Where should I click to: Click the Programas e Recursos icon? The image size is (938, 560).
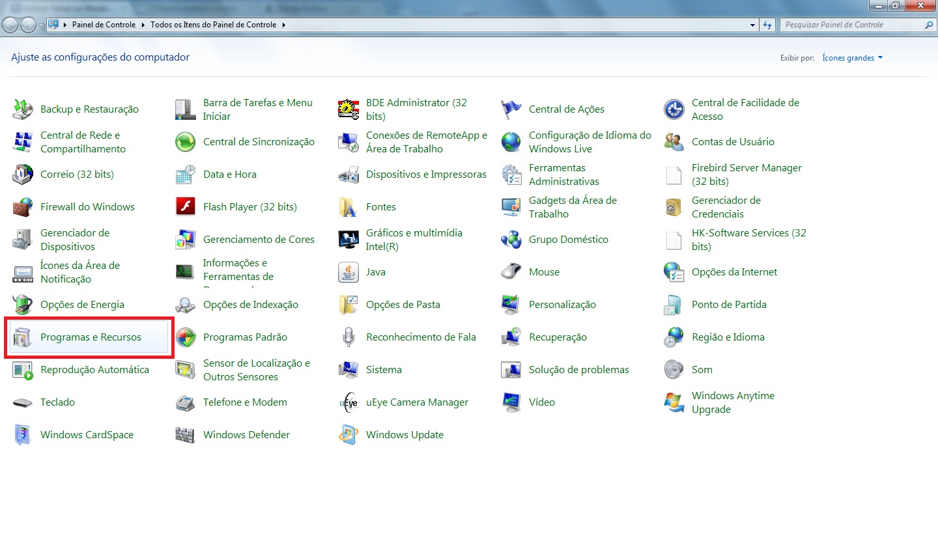click(x=23, y=337)
